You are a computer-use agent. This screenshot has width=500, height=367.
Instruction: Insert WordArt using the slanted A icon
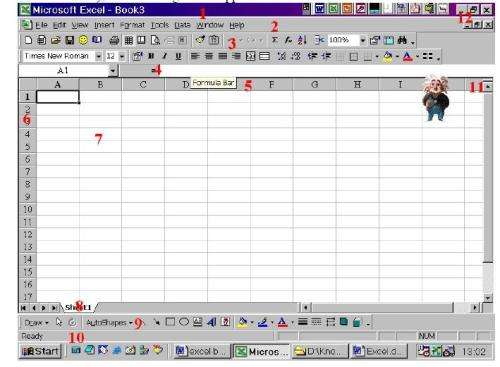[212, 322]
